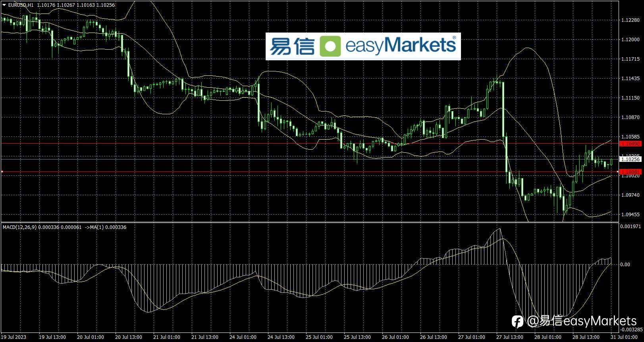This screenshot has height=342, width=644.
Task: Click the 25 Jul 01:00 time label
Action: (319, 337)
